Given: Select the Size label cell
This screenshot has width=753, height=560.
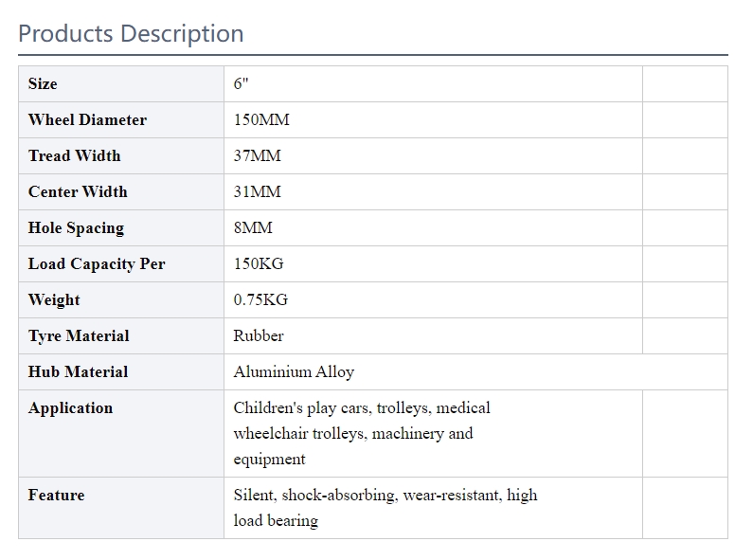Looking at the screenshot, I should tap(121, 84).
